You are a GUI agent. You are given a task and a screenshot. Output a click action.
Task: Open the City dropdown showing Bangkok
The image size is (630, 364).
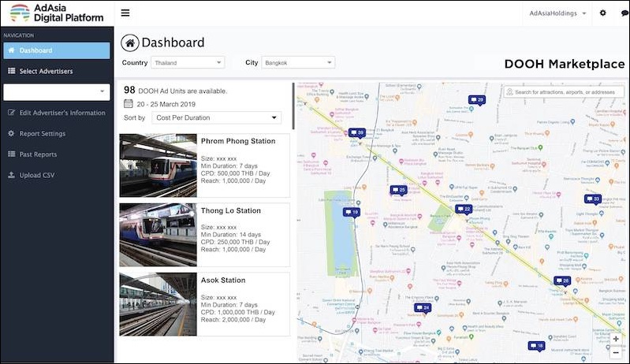click(298, 62)
